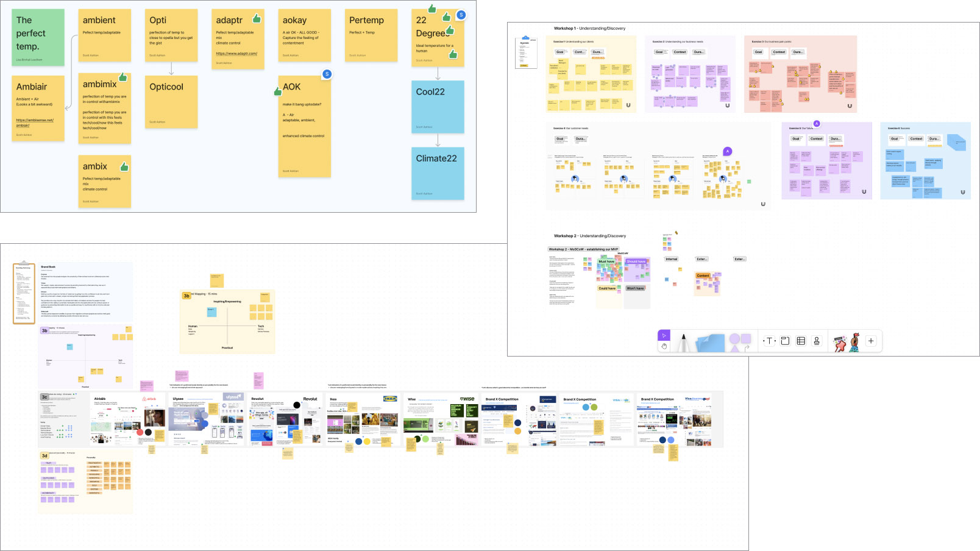
Task: Select the Text tool
Action: (x=769, y=341)
